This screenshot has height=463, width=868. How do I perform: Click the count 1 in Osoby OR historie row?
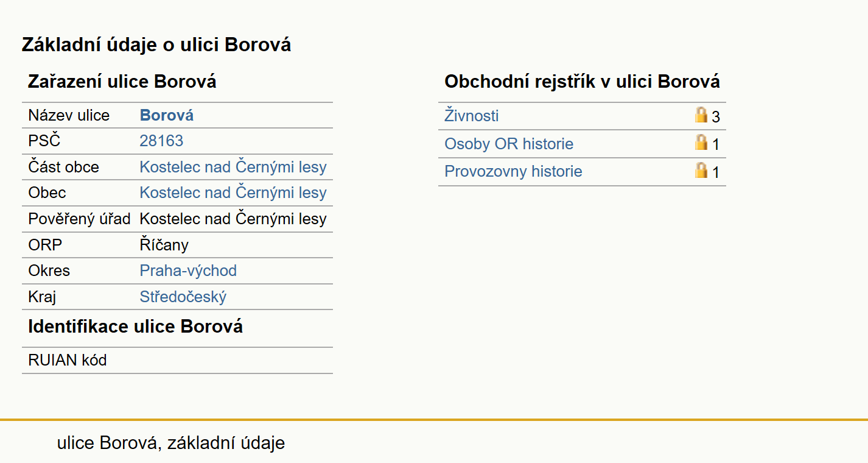click(x=716, y=144)
